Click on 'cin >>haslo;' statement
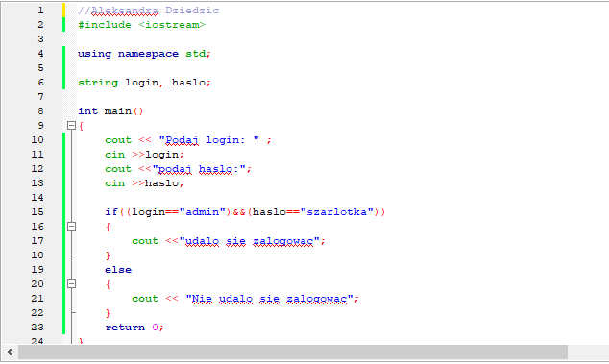Viewport: 609px width, 364px height. [x=144, y=183]
